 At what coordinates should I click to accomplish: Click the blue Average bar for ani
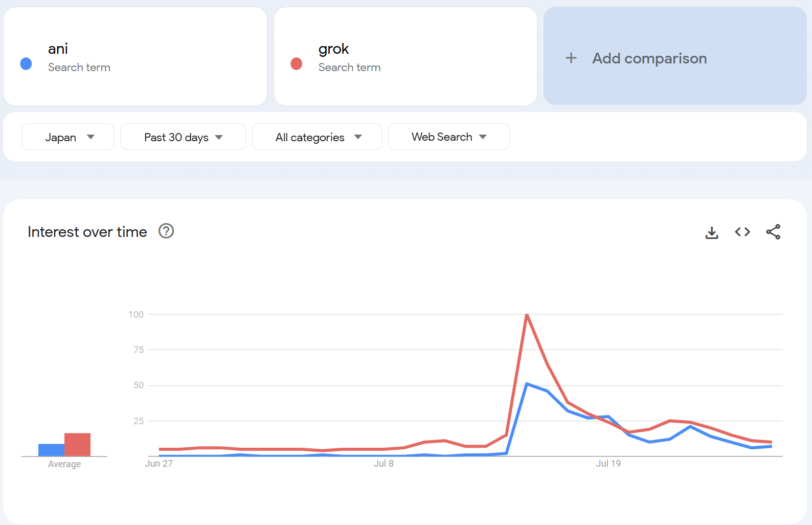tap(51, 450)
